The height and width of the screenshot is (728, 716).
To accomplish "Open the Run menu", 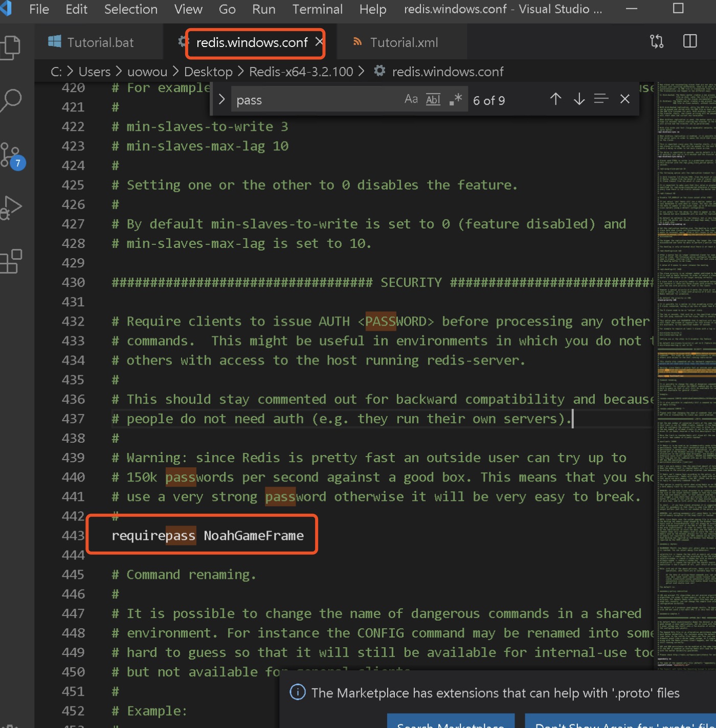I will [264, 9].
